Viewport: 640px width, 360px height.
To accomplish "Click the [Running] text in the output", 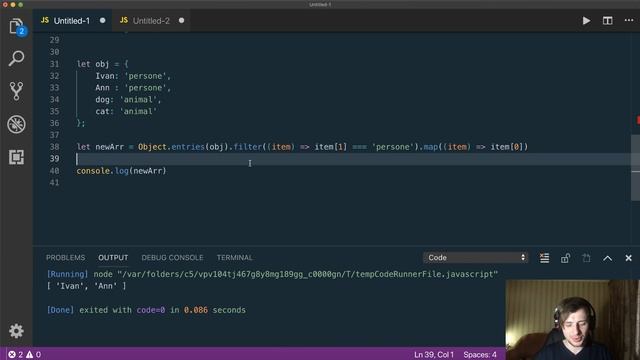I will coord(67,274).
